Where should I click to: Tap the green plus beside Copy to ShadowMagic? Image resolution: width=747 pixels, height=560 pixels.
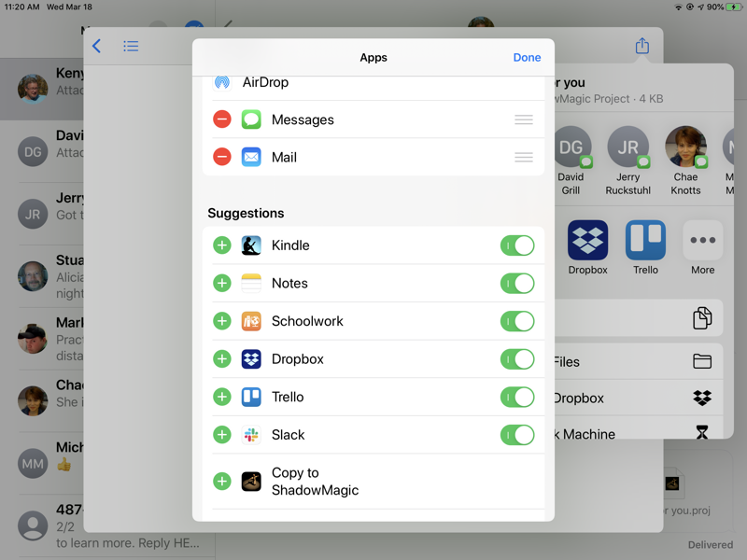point(222,482)
